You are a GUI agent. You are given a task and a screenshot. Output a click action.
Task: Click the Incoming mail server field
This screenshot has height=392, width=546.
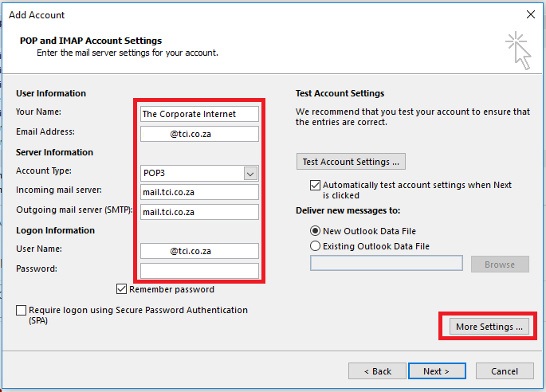199,192
